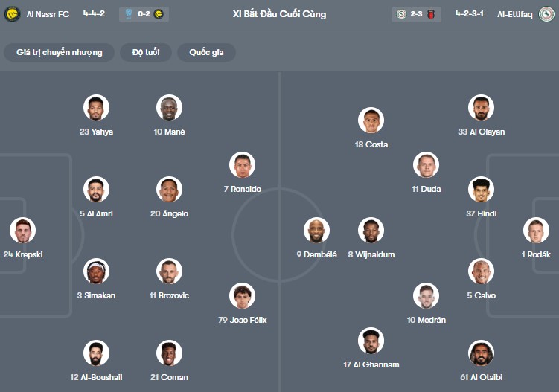559x392 pixels.
Task: Click Joao Félix's player photo
Action: [242, 296]
